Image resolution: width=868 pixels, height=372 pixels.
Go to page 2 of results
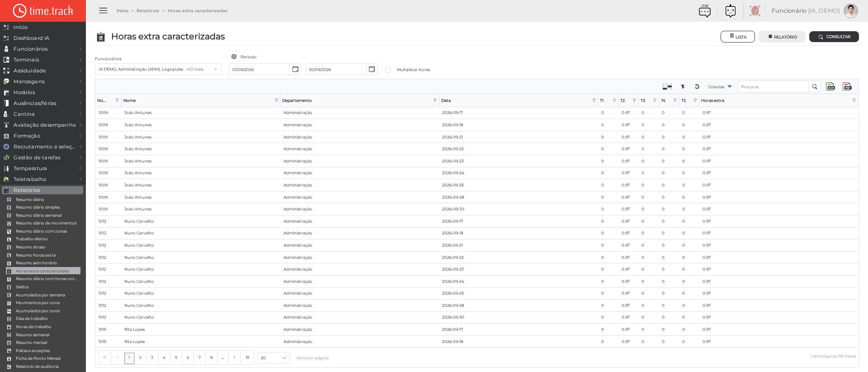(140, 358)
